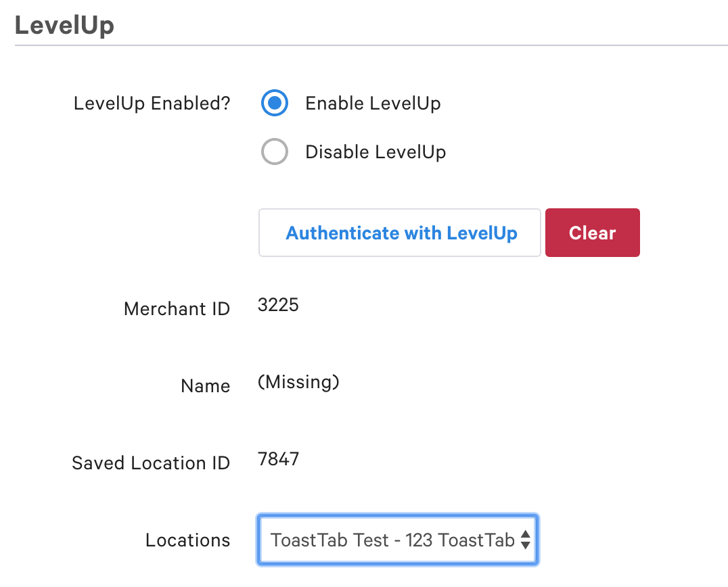Screen dimensions: 728x587
Task: Click the Merchant ID value 3225
Action: click(278, 305)
